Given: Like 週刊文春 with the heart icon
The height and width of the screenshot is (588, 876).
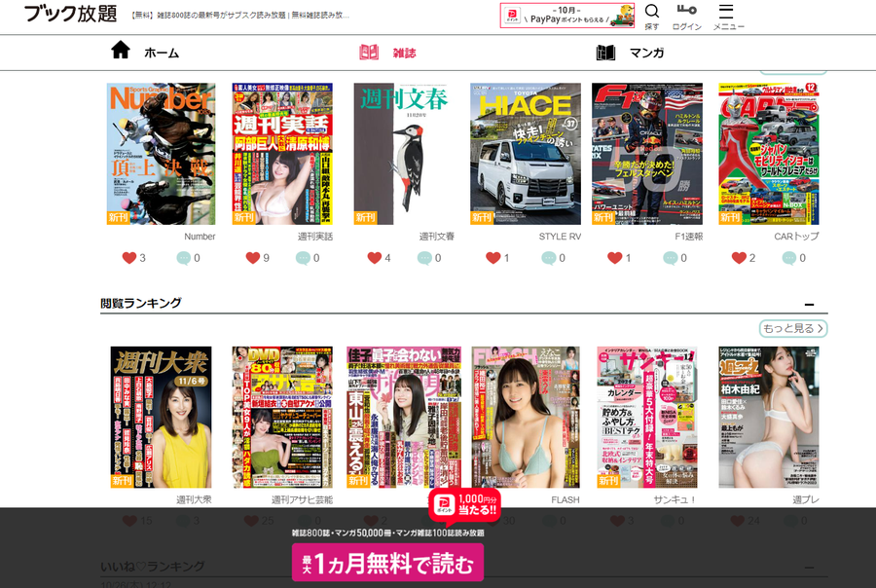Looking at the screenshot, I should (x=375, y=258).
